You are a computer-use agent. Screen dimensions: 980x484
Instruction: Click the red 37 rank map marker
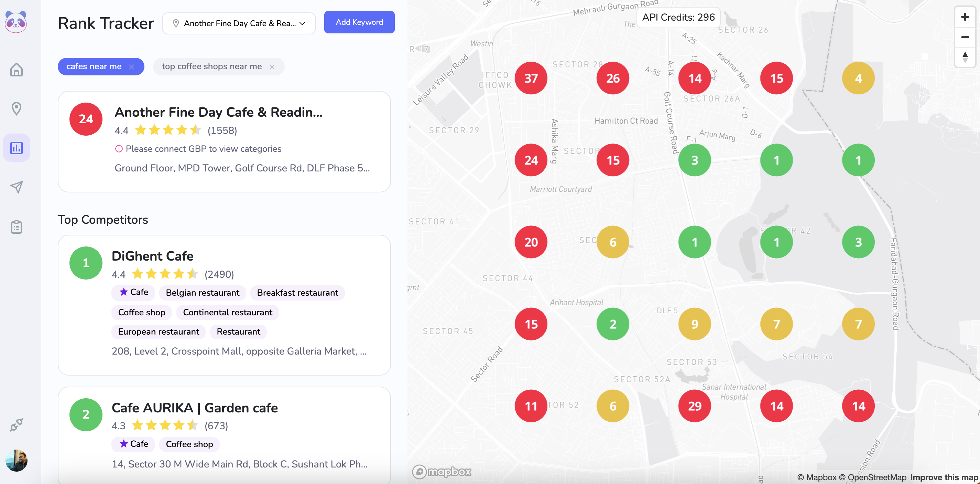pyautogui.click(x=531, y=78)
